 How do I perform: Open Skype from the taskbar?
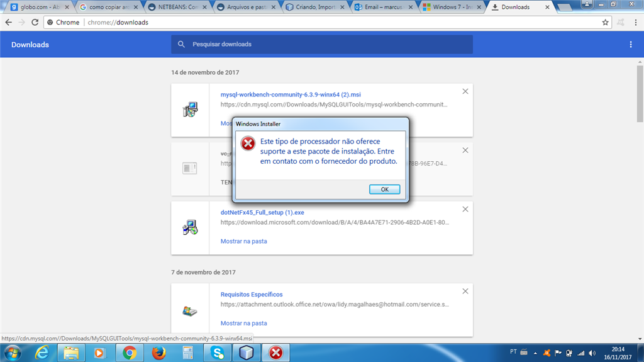217,353
